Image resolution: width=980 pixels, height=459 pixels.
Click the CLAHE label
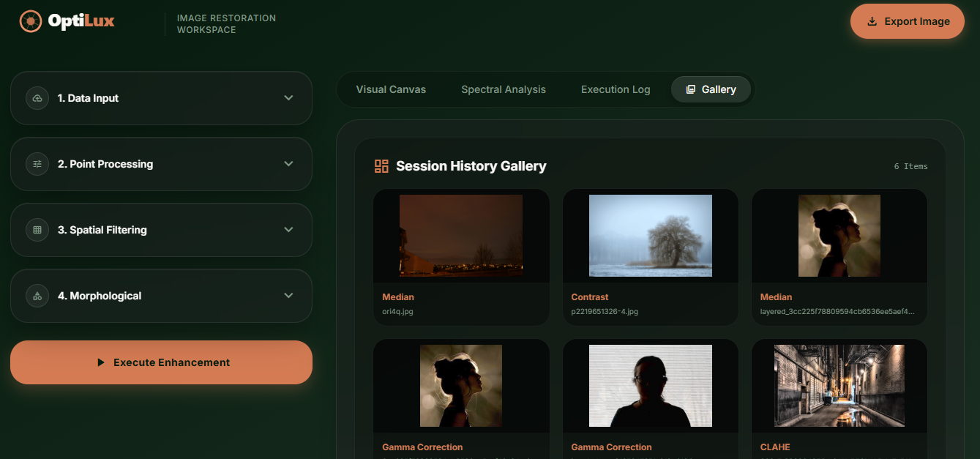click(x=775, y=447)
